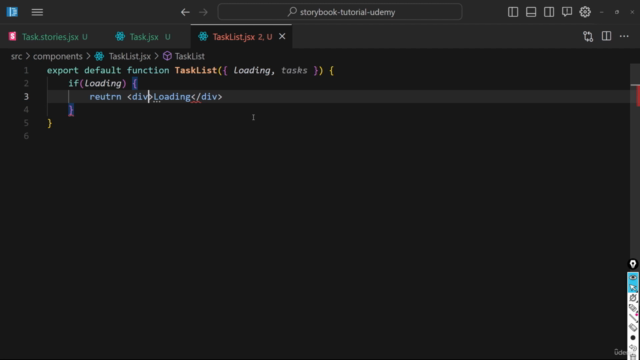Click line number 3 in the gutter

pyautogui.click(x=26, y=97)
